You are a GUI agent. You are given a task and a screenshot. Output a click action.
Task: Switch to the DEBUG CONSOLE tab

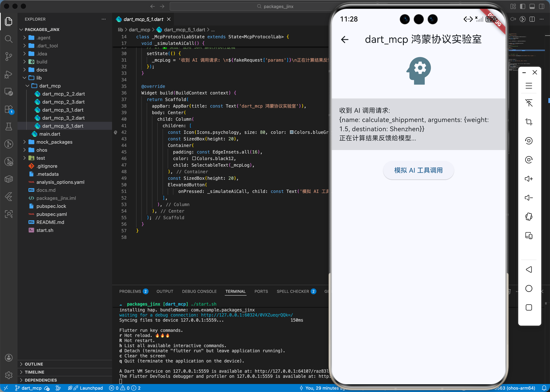click(x=199, y=291)
